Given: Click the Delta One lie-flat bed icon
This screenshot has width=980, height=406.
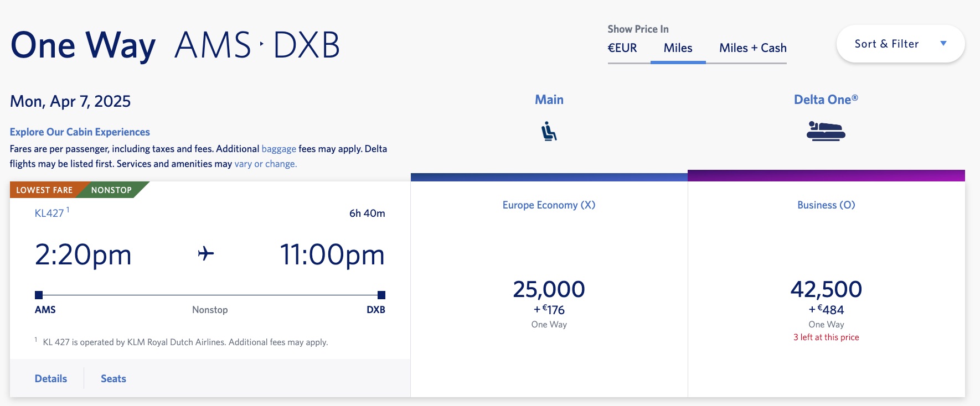Looking at the screenshot, I should [x=826, y=132].
